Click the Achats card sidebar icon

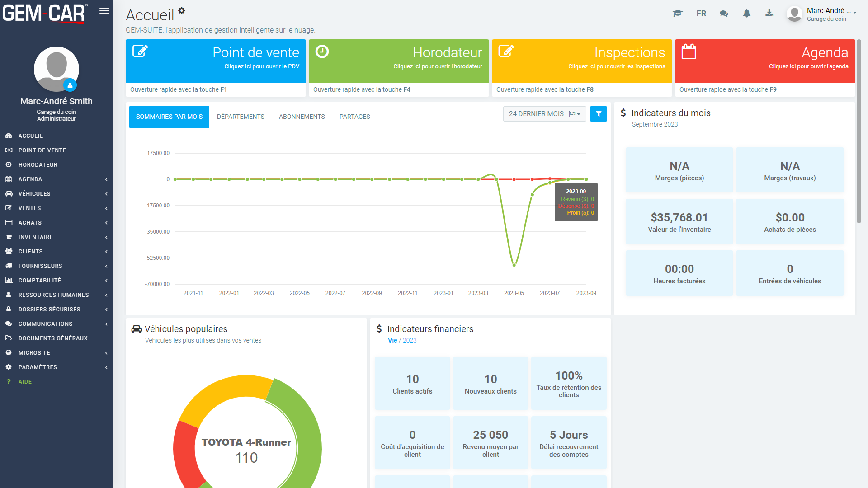pos(9,222)
